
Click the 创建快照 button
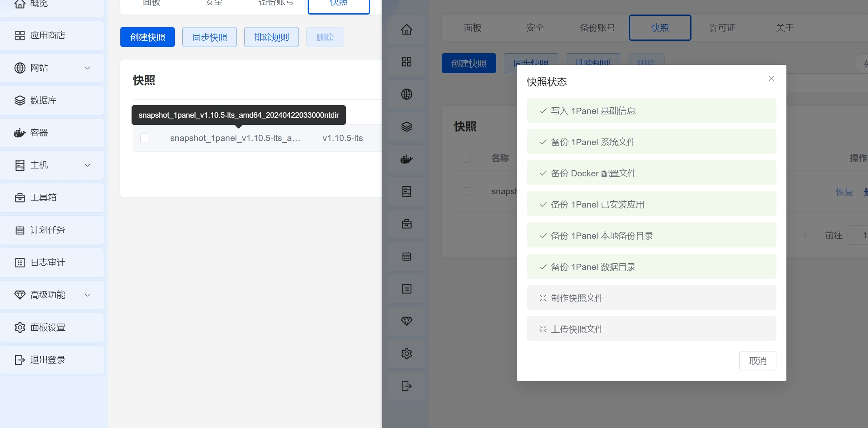coord(147,37)
